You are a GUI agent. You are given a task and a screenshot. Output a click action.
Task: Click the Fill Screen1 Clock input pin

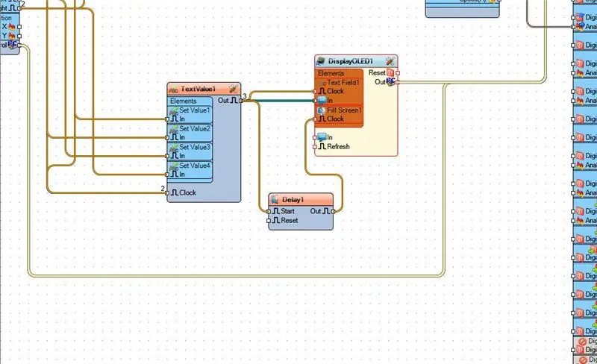point(315,119)
